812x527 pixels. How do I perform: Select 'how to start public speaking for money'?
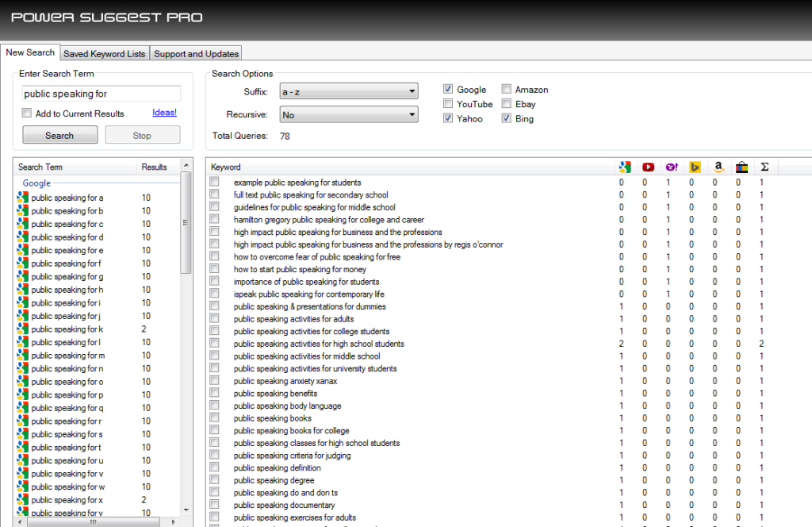299,269
